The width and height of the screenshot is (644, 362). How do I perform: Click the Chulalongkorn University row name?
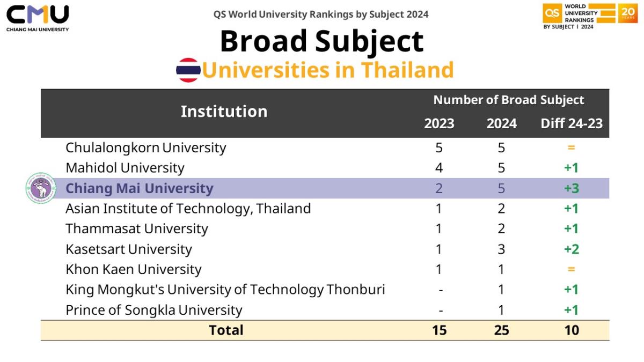(146, 147)
